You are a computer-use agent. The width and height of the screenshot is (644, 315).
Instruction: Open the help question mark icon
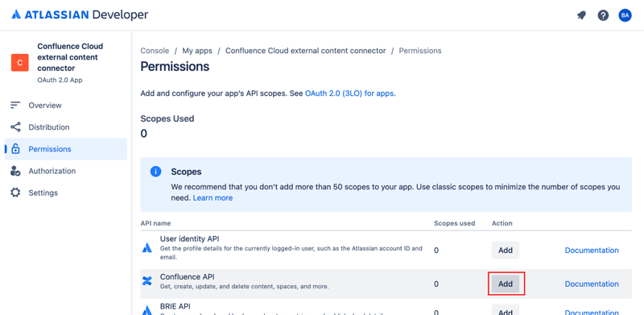coord(603,15)
